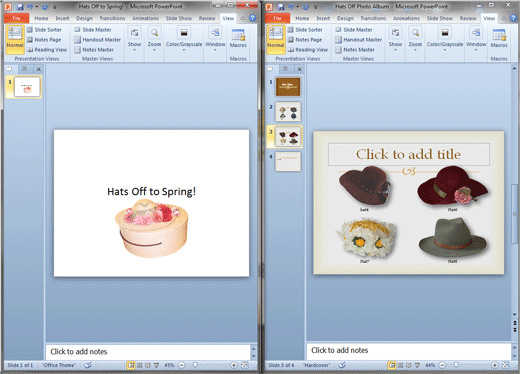Expand Color/Grayscale dropdown in Photo Album window

pos(445,39)
